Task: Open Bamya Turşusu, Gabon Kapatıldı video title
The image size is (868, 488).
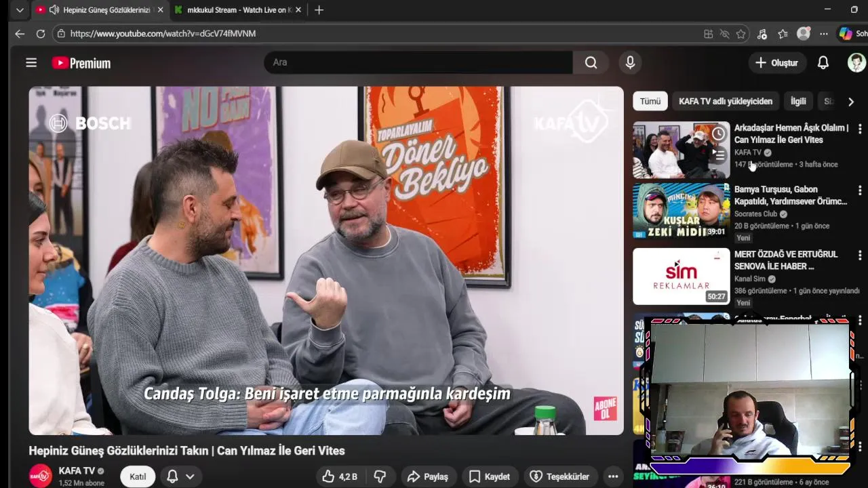Action: [791, 195]
